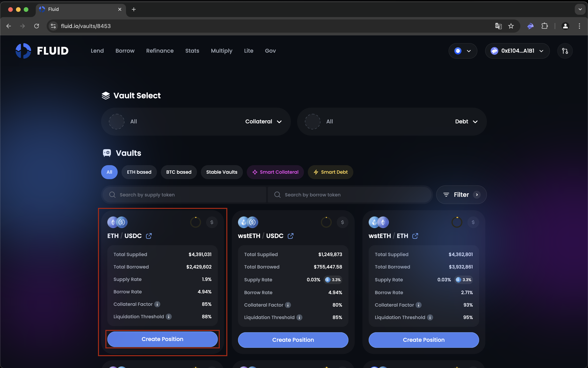Image resolution: width=588 pixels, height=368 pixels.
Task: Click the 3.3% reward badge in wstETH / ETH card
Action: pos(464,280)
